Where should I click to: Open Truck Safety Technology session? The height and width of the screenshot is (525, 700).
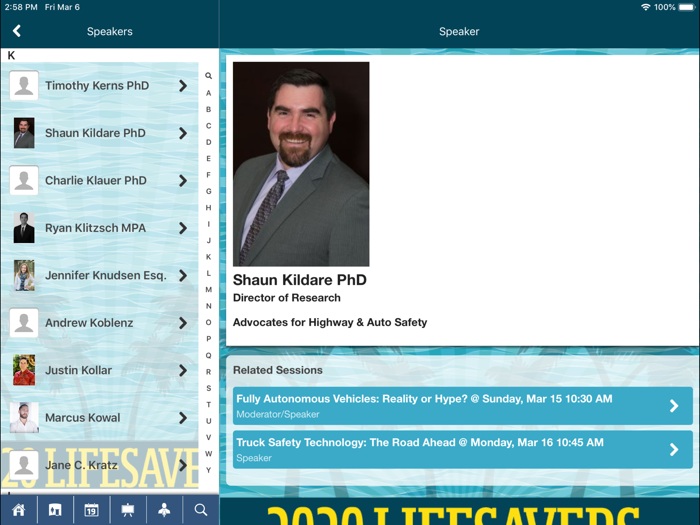tap(459, 449)
